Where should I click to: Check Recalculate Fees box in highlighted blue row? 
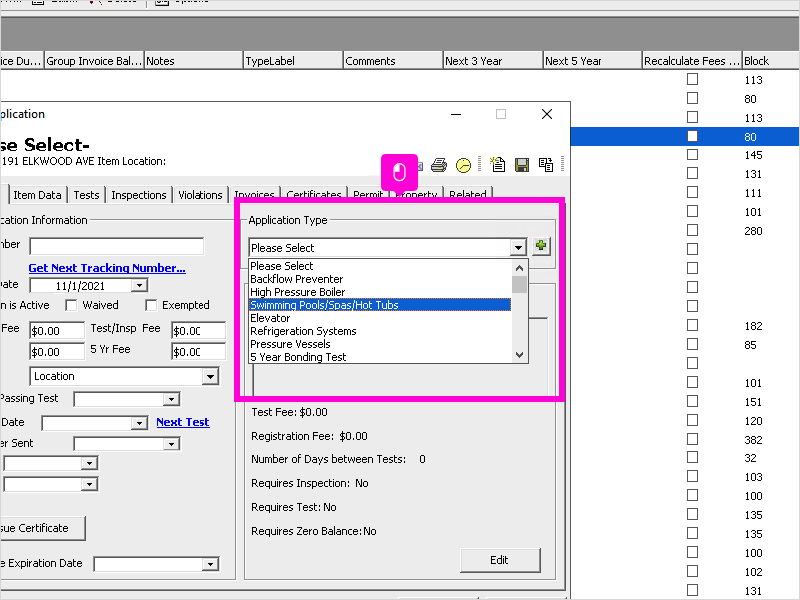[x=692, y=136]
